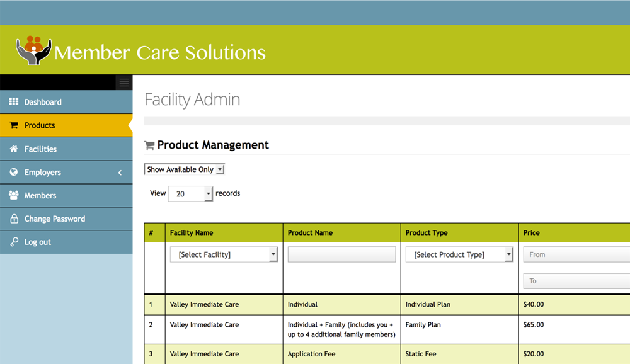
Task: Click the Price From input field
Action: click(x=576, y=254)
